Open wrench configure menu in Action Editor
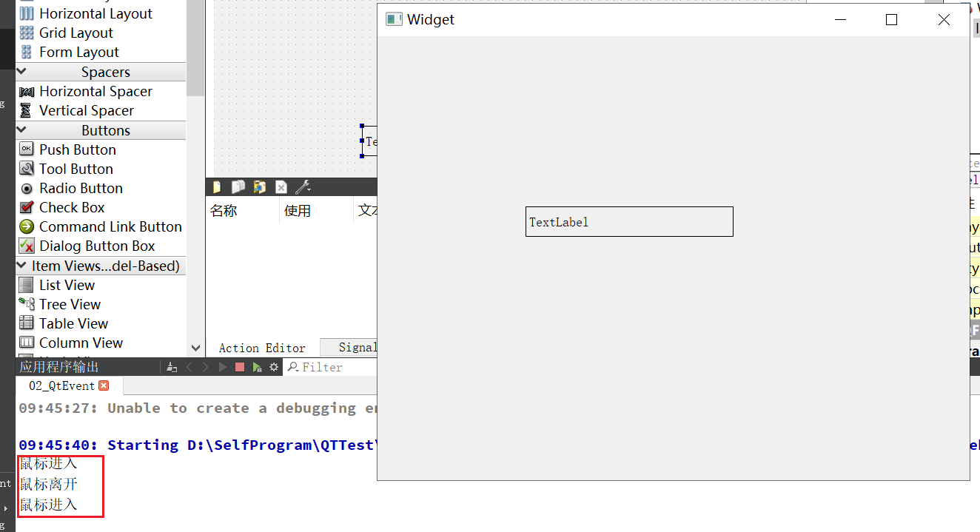The width and height of the screenshot is (980, 532). (x=303, y=187)
